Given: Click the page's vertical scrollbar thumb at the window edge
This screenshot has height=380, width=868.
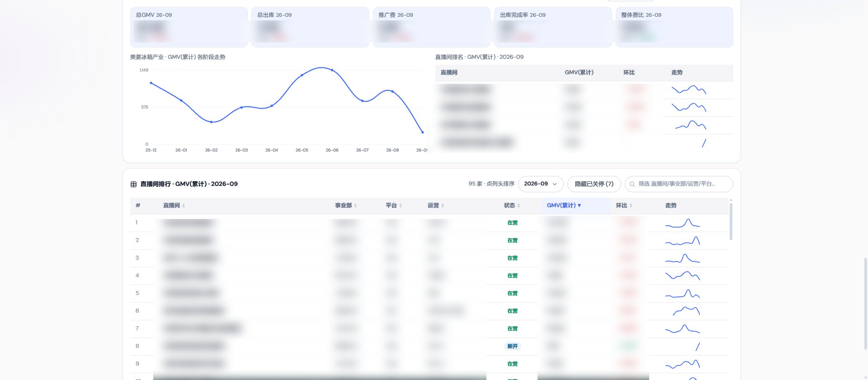Looking at the screenshot, I should tap(866, 304).
